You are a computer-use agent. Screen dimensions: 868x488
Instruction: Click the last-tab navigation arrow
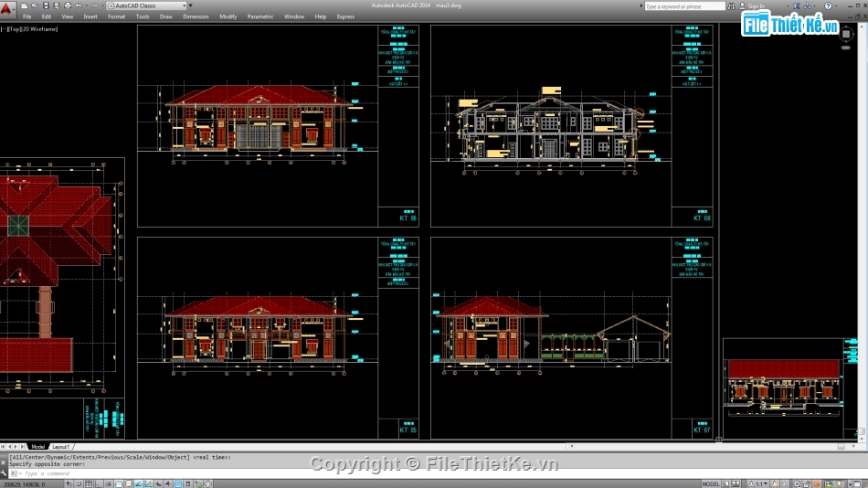tap(23, 447)
